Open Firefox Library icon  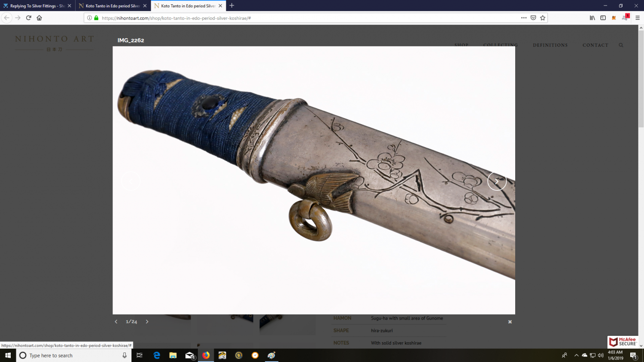(x=592, y=18)
